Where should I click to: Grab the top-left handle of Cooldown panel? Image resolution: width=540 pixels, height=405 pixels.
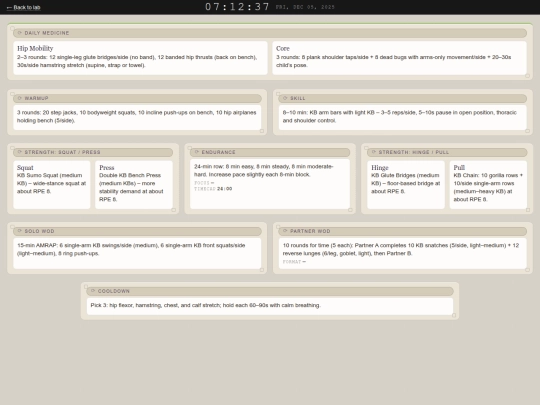(86, 287)
